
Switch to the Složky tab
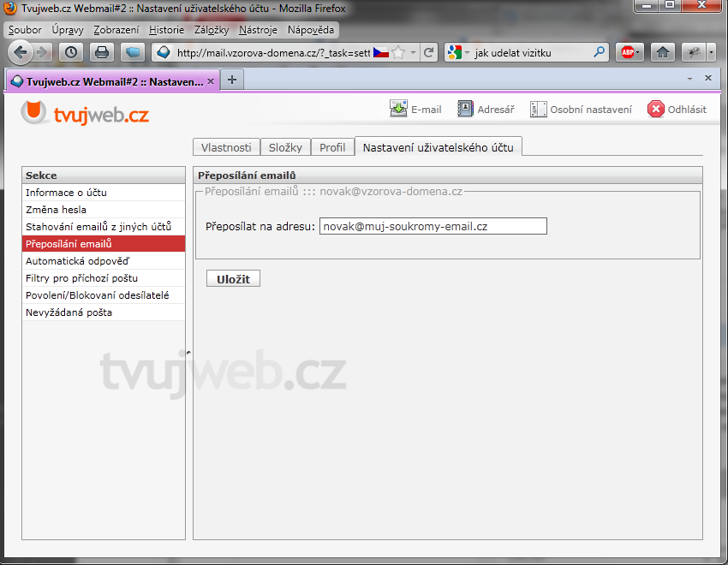pos(285,147)
